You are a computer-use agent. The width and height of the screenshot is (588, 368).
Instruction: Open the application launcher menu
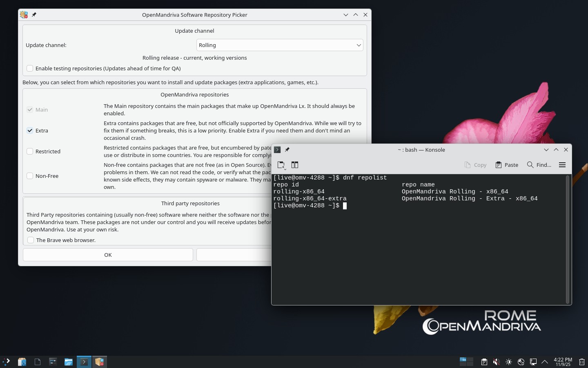7,362
